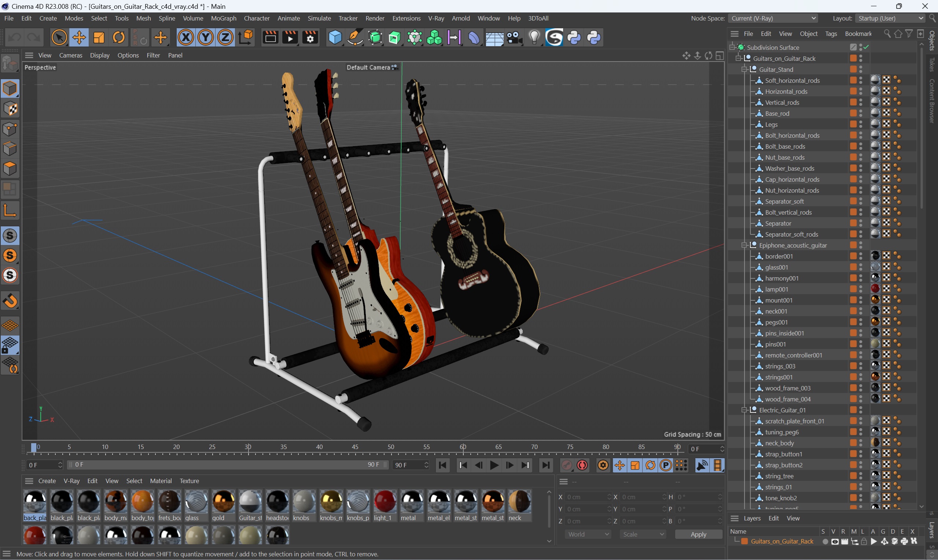Add a Camera object
938x560 pixels.
click(514, 38)
